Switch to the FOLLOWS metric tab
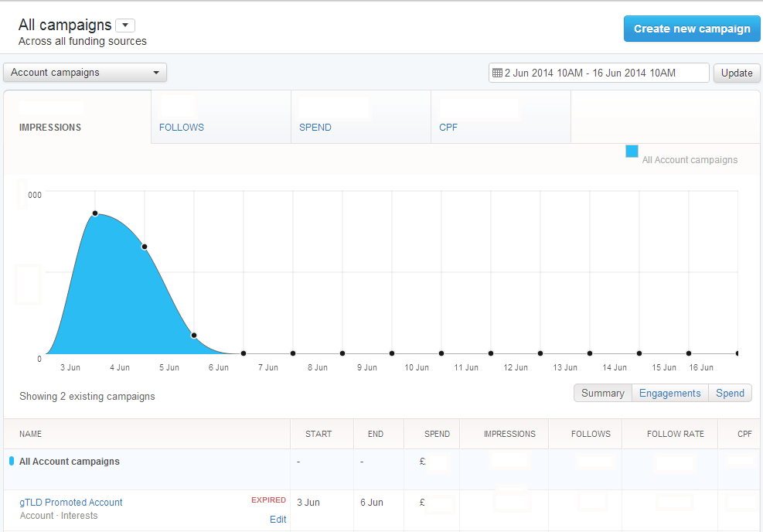This screenshot has height=532, width=763. (x=221, y=117)
